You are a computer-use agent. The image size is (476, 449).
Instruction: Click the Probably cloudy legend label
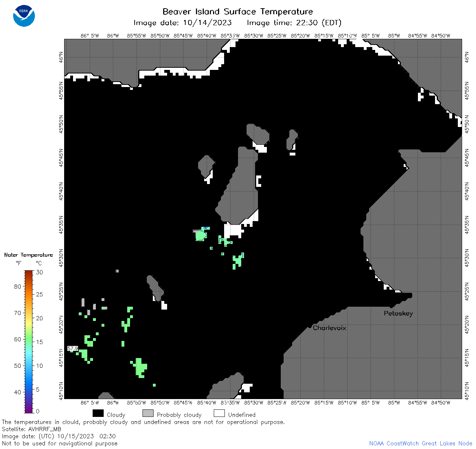(179, 415)
